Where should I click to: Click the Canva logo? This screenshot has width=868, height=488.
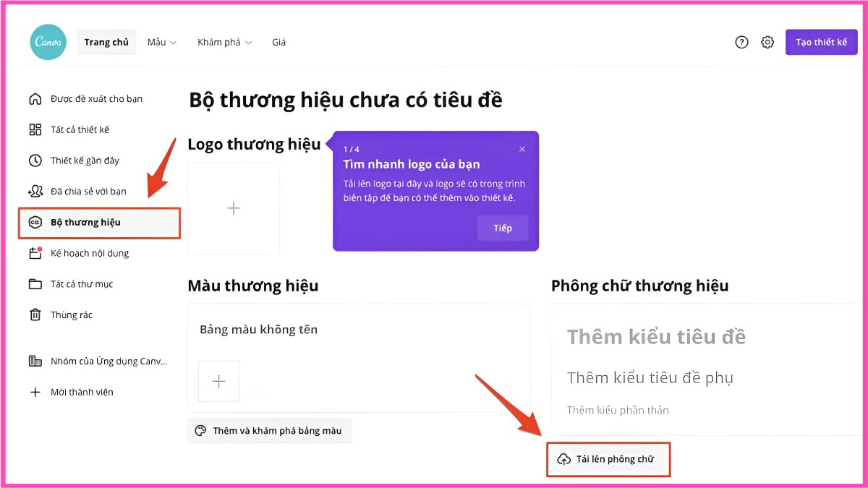[48, 42]
